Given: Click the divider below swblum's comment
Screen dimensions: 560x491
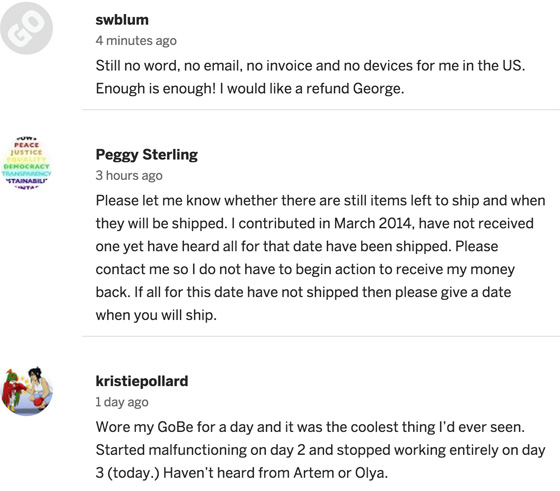Looking at the screenshot, I should point(321,110).
